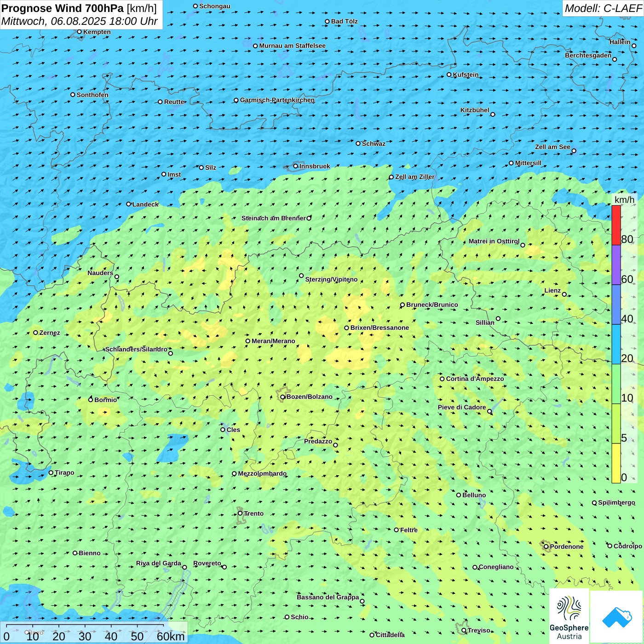644x644 pixels.
Task: Click the 'Bruneck/Brunico' label
Action: coord(432,305)
